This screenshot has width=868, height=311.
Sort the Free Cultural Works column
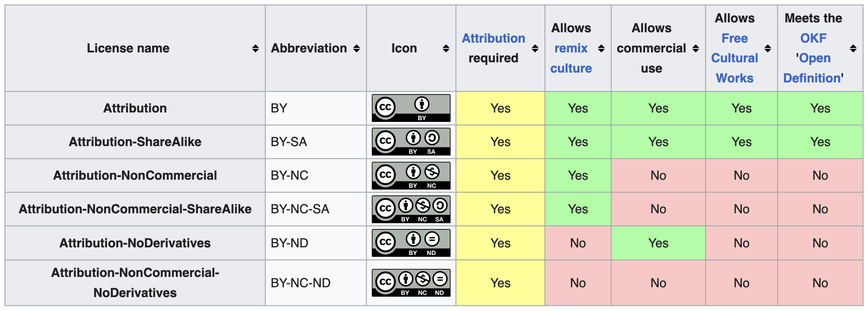[768, 48]
